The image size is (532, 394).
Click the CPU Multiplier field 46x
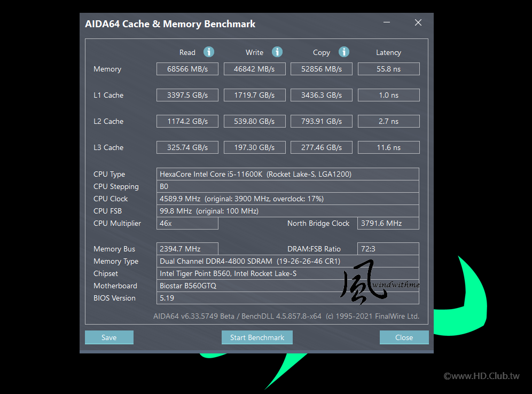(187, 223)
